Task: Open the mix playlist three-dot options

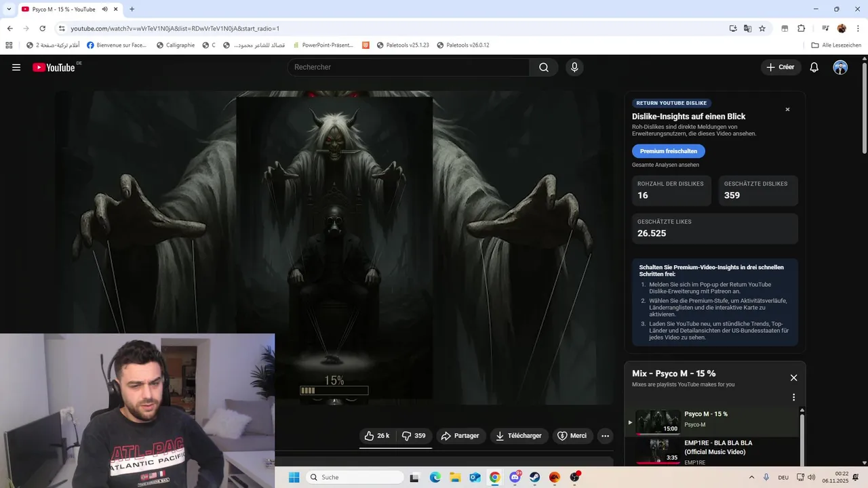Action: [x=793, y=397]
